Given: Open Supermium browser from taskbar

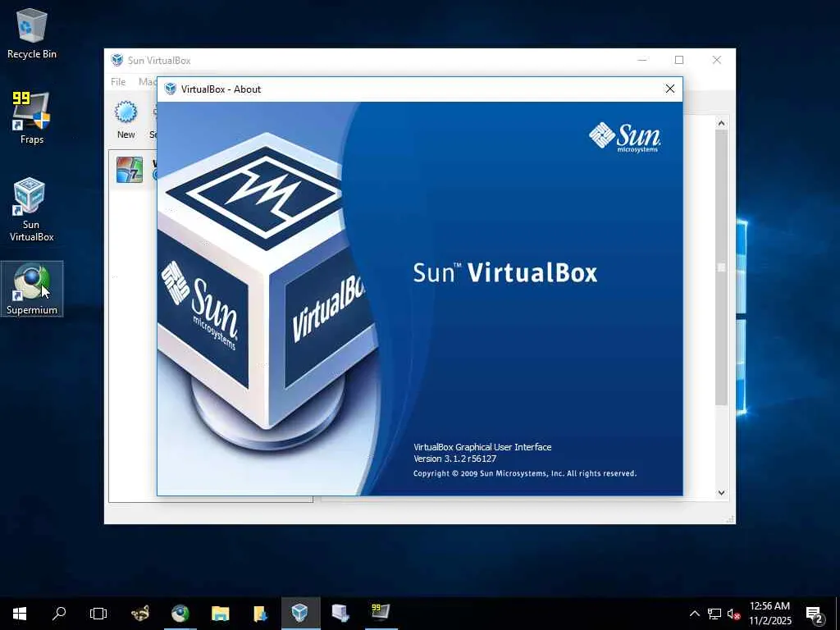Looking at the screenshot, I should click(x=180, y=614).
